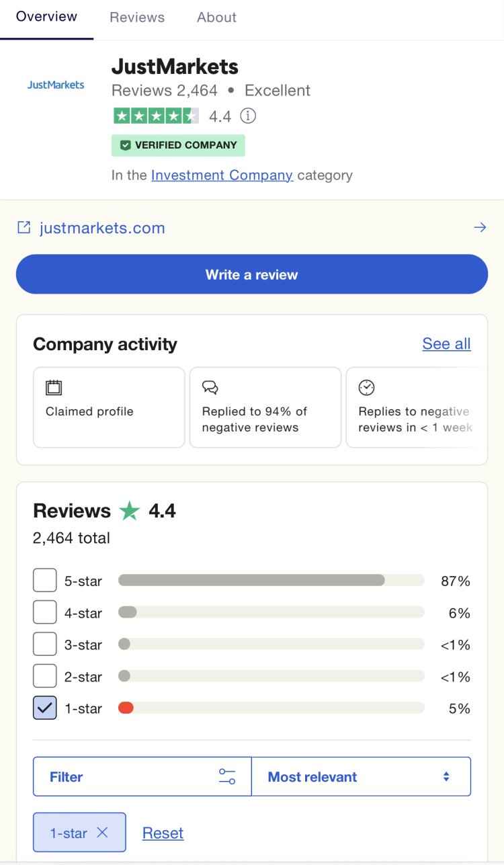The image size is (504, 865).
Task: Click the JustMarkets company logo
Action: coord(56,84)
